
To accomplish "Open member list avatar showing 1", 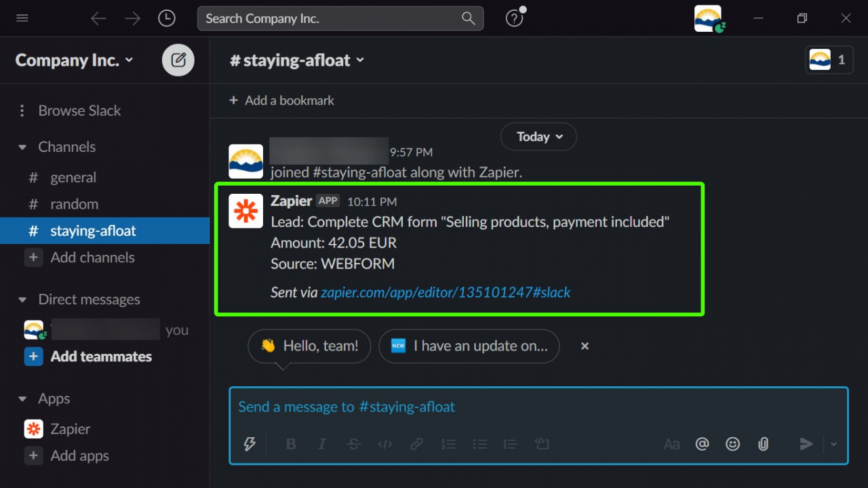I will pyautogui.click(x=829, y=60).
